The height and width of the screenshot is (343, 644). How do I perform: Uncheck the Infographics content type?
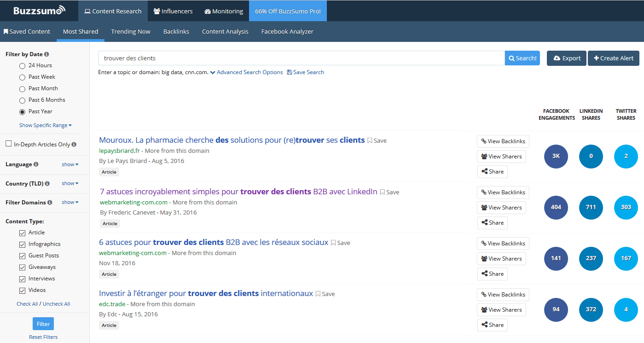click(22, 244)
